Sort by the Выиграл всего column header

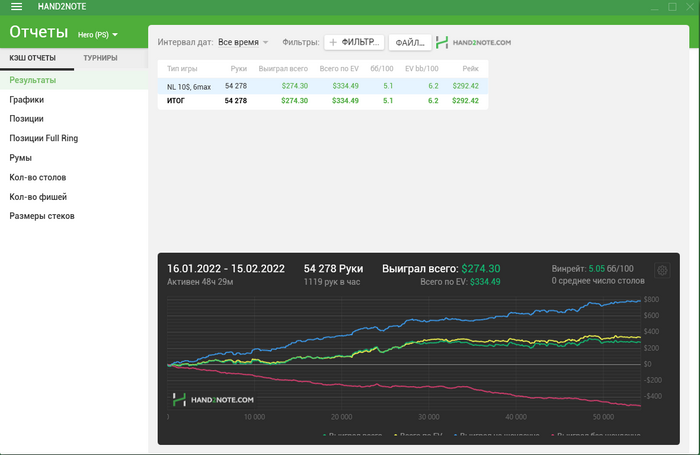click(283, 69)
